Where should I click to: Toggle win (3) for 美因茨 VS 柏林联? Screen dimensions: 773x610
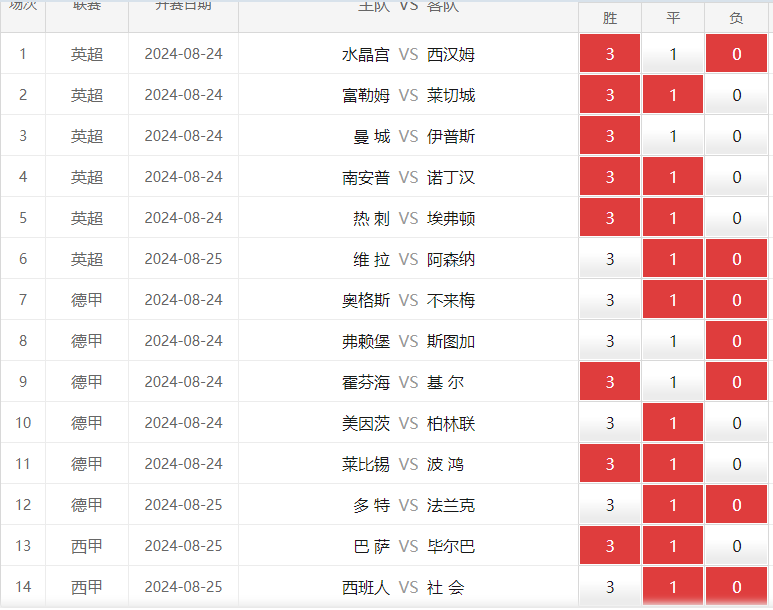tap(610, 422)
